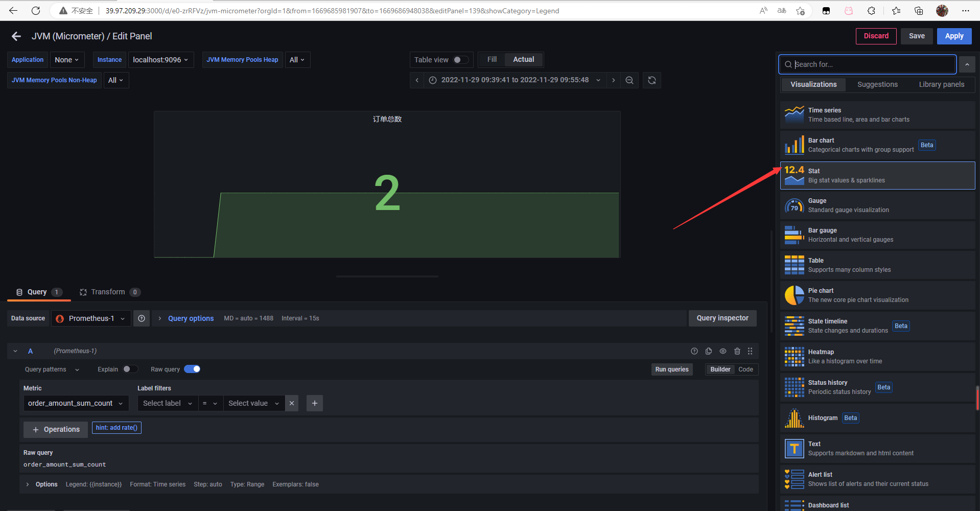Select the Actual panel size option
This screenshot has height=511, width=980.
pos(524,60)
